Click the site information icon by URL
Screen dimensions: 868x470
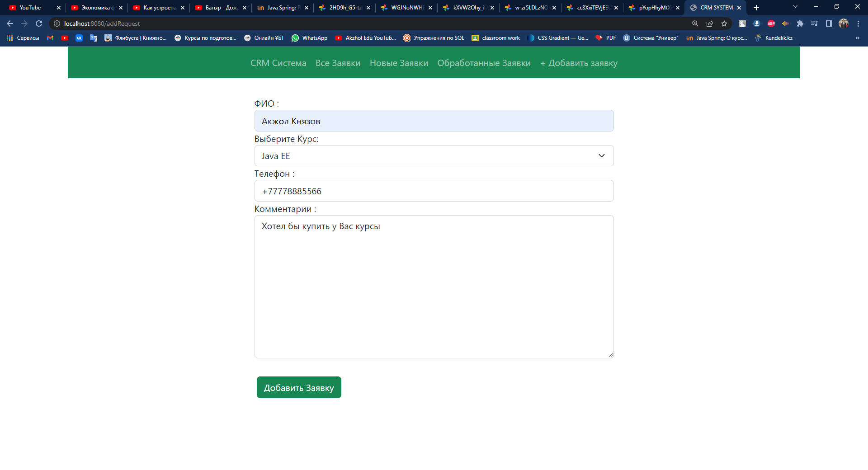coord(57,23)
